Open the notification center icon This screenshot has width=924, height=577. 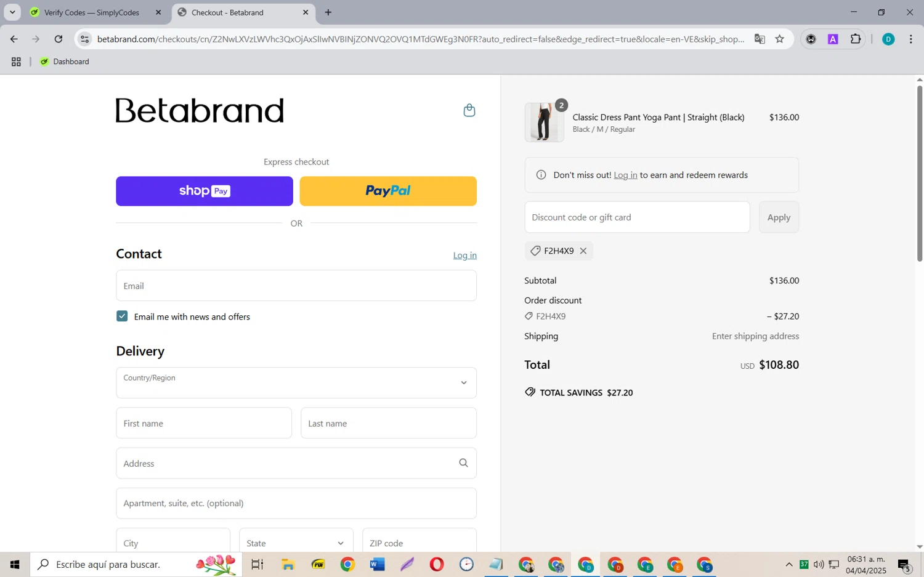coord(904,565)
